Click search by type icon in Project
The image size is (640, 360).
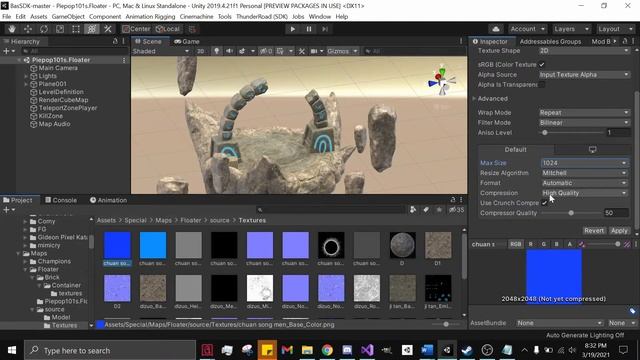pos(413,209)
